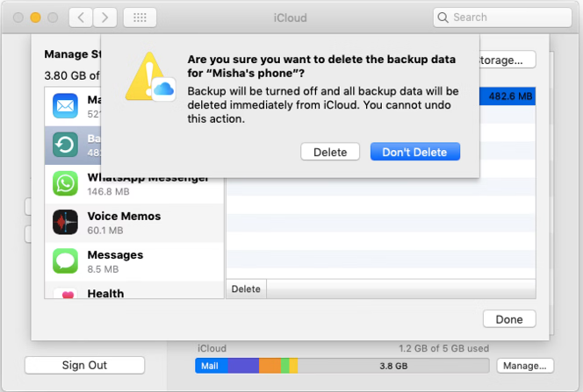Select the Backups icon in list
583x392 pixels.
(x=65, y=145)
